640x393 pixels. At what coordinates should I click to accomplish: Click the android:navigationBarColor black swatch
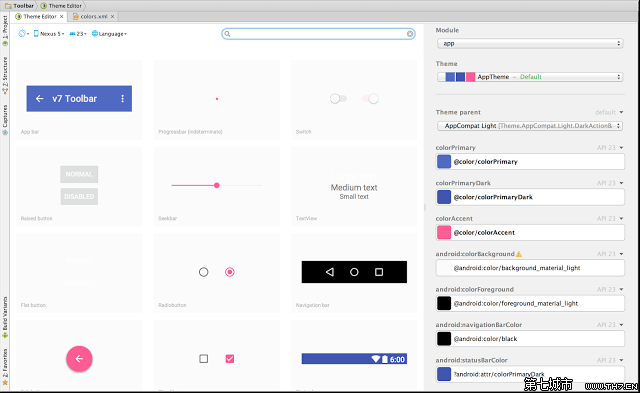point(444,339)
